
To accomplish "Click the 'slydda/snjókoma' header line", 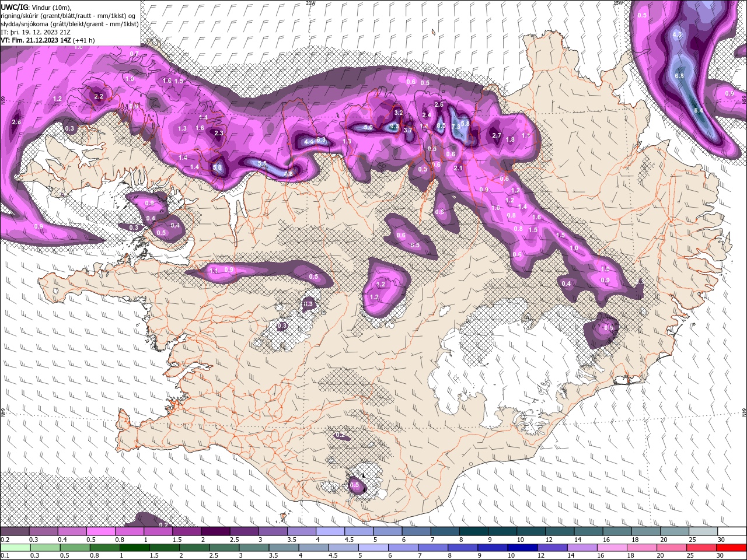I will [x=69, y=24].
